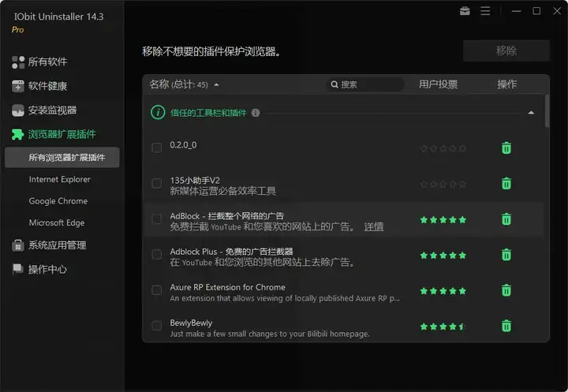This screenshot has width=568, height=392.
Task: Delete the 0.2.0_0 extension via trash icon
Action: (506, 147)
